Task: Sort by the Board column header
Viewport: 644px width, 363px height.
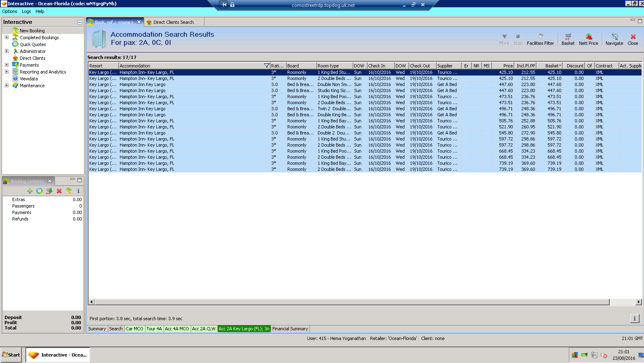Action: point(301,66)
